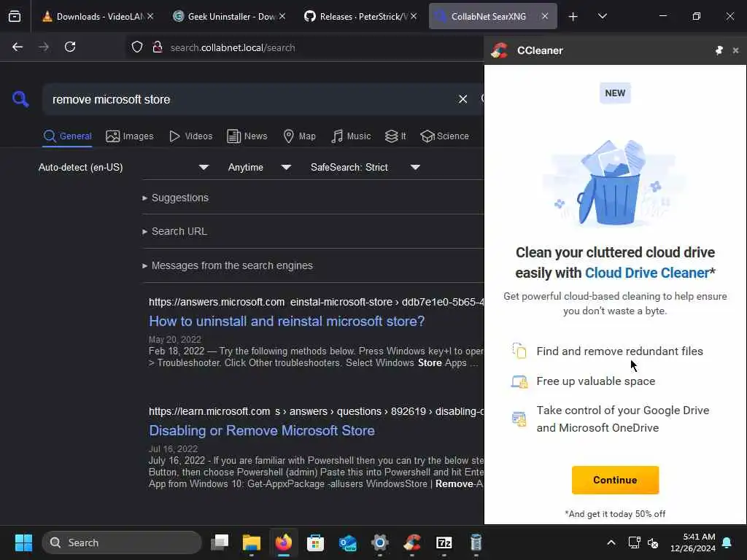Click the NEW badge in CCleaner popup
The height and width of the screenshot is (560, 747).
pyautogui.click(x=615, y=93)
